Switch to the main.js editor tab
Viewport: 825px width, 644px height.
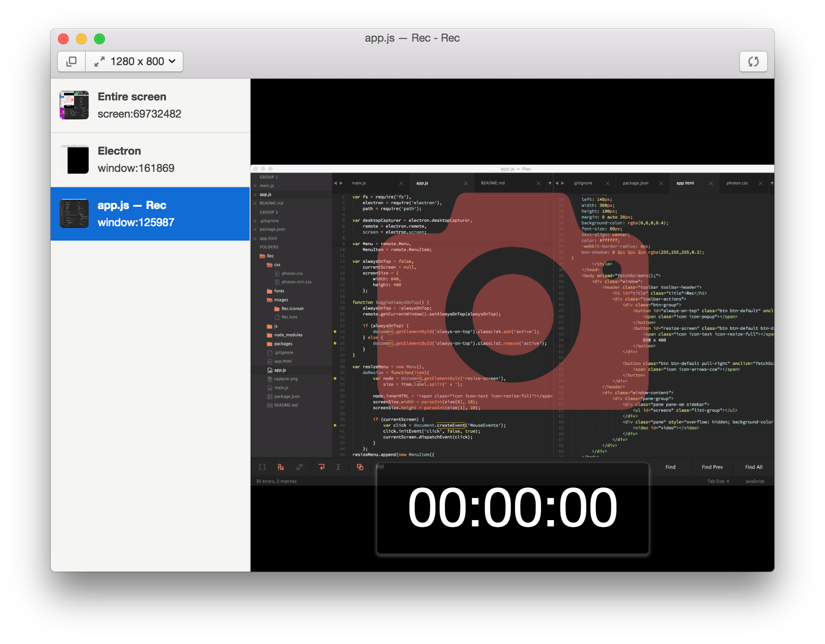[359, 183]
